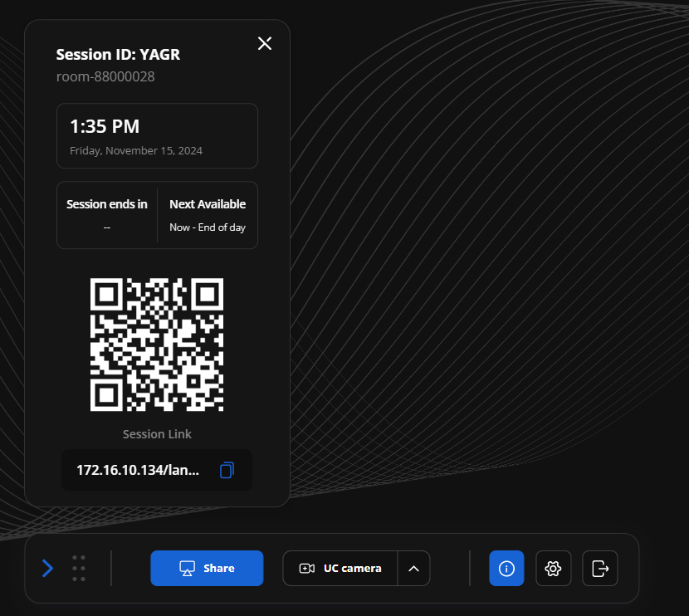
Task: Toggle the session info button
Action: (506, 569)
